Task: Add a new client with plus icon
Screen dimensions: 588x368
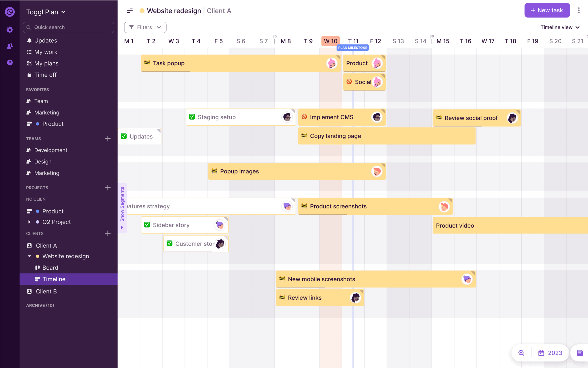Action: point(108,233)
